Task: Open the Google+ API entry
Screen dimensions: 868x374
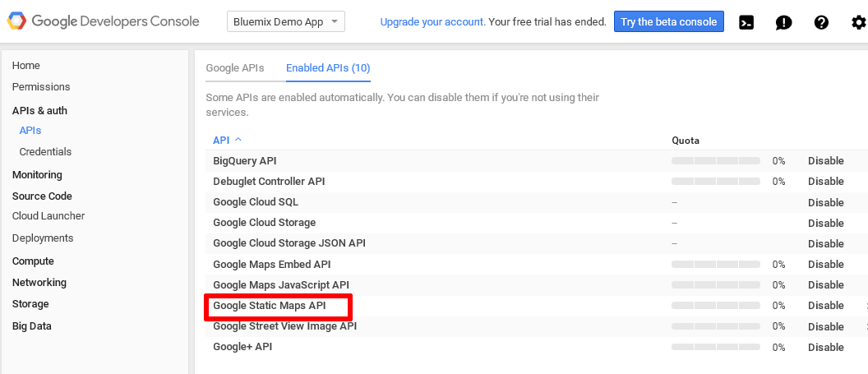Action: pos(242,347)
